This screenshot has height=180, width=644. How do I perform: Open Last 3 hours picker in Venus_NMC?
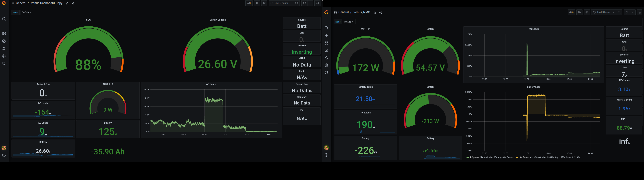coord(603,12)
